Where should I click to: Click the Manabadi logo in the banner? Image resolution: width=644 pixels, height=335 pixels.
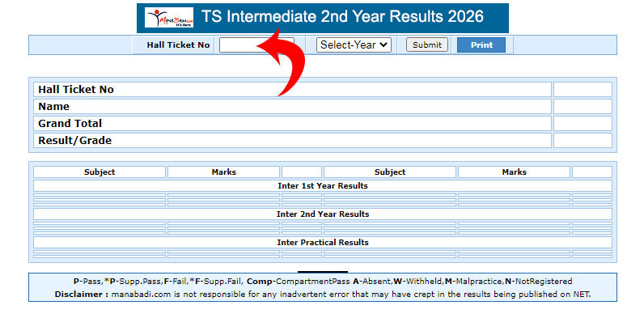(x=168, y=17)
